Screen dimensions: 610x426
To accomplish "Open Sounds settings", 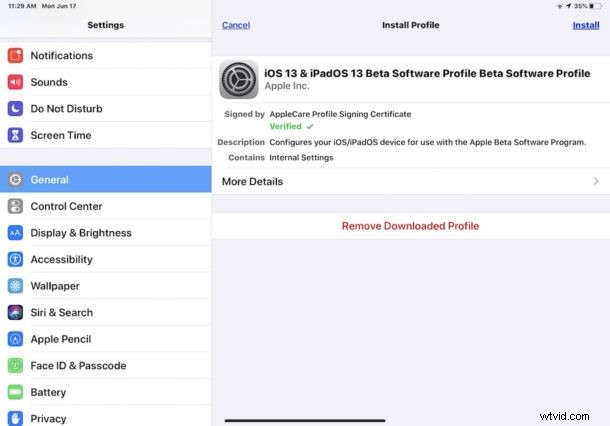I will pos(106,82).
